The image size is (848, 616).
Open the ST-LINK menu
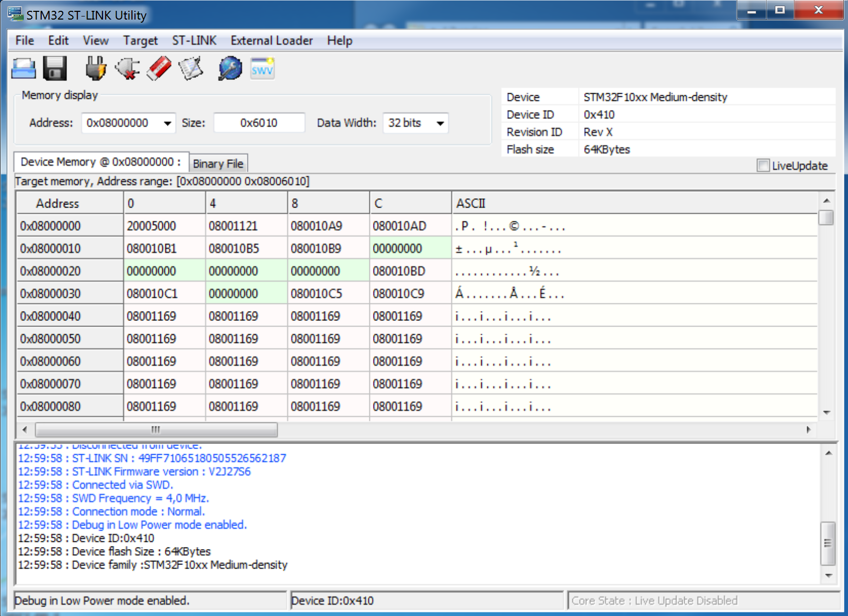pyautogui.click(x=194, y=41)
